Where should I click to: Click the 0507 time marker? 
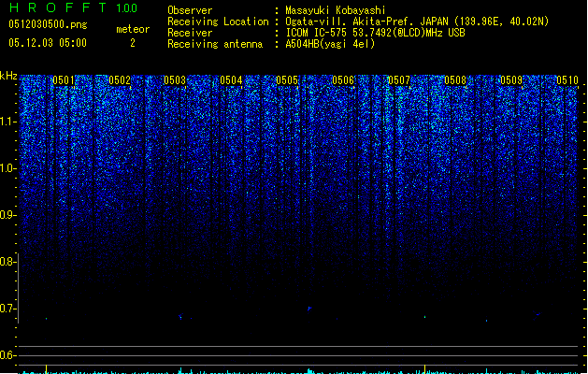(x=399, y=80)
